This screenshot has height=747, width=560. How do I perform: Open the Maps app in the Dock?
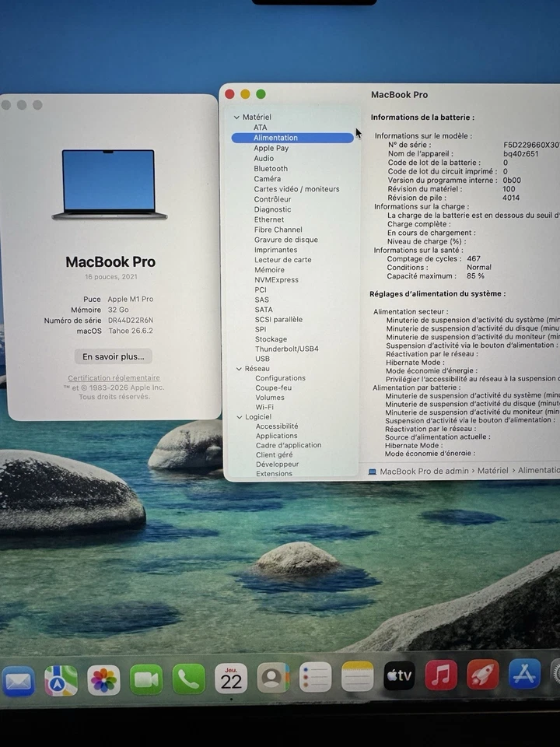coord(61,680)
